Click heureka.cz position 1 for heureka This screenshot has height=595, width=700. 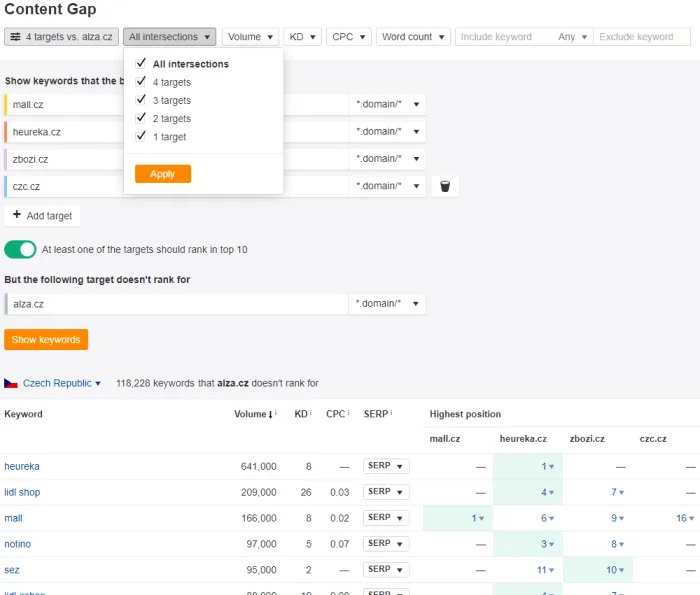click(x=548, y=466)
